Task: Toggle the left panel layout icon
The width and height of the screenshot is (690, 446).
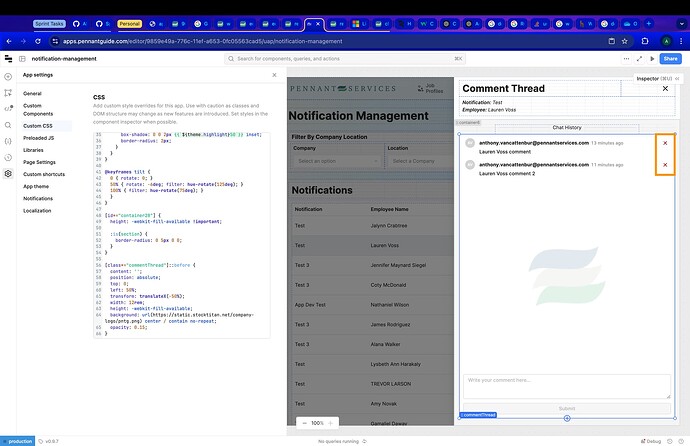Action: tap(22, 58)
